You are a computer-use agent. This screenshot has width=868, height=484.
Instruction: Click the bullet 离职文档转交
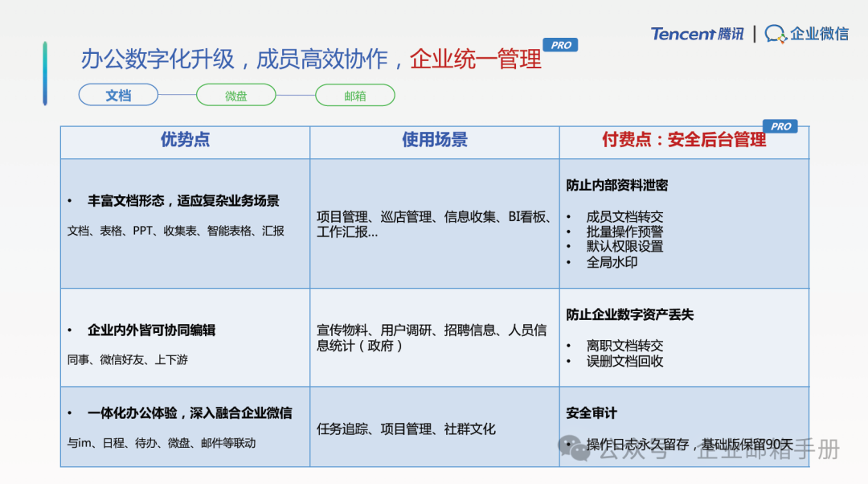click(624, 346)
